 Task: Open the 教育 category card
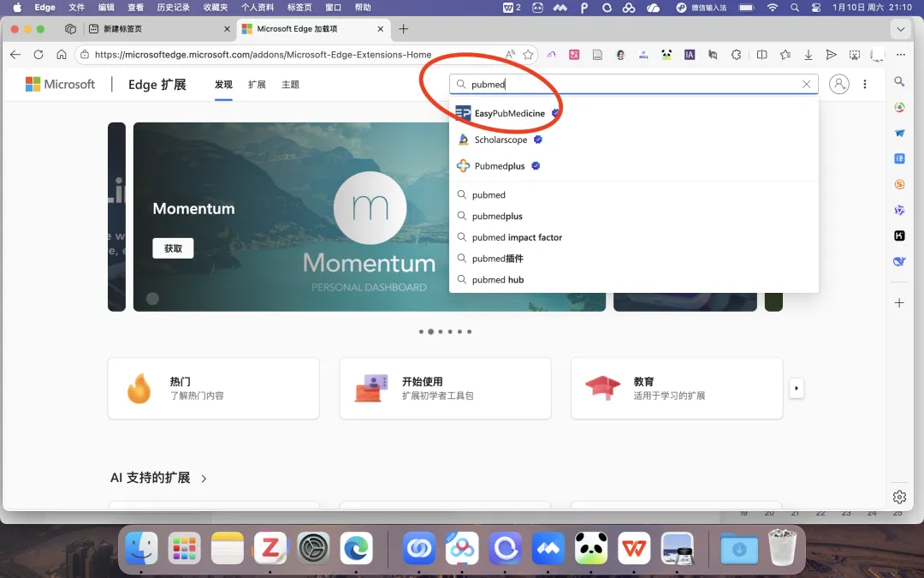pos(677,388)
